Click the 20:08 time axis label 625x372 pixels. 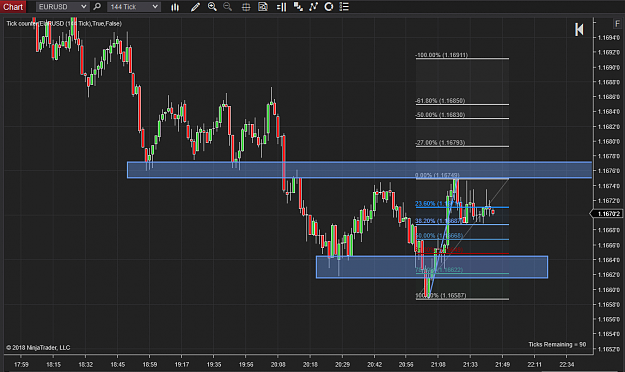(x=278, y=364)
